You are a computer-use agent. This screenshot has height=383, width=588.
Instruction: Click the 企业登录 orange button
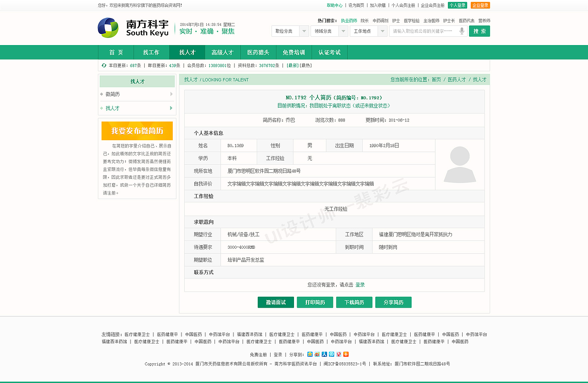coord(480,5)
